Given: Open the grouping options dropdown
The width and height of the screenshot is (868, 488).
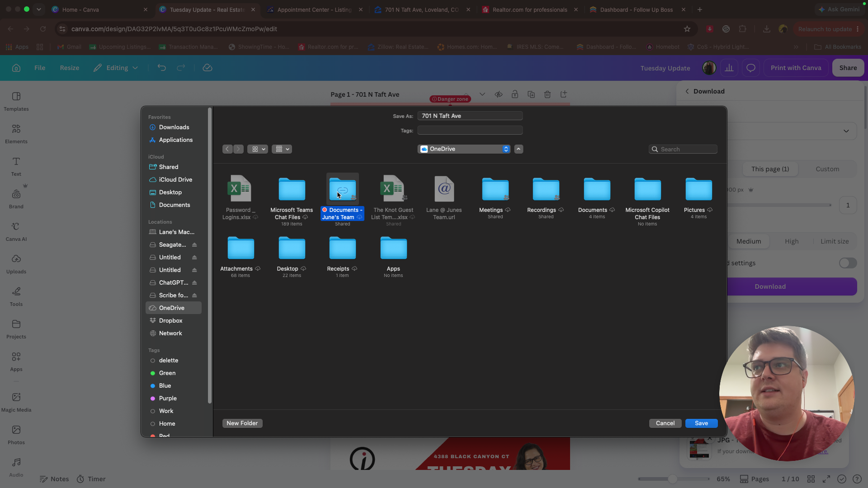Looking at the screenshot, I should tap(282, 149).
